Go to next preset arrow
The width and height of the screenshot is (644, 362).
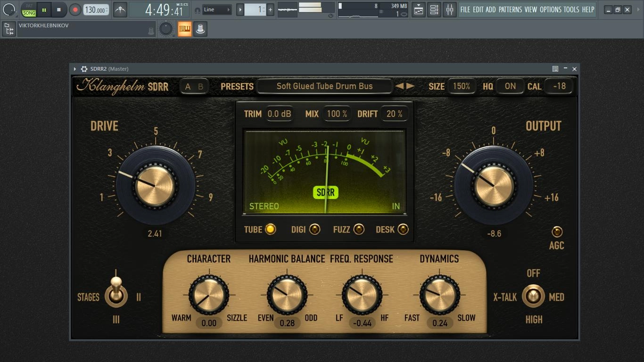[x=411, y=86]
